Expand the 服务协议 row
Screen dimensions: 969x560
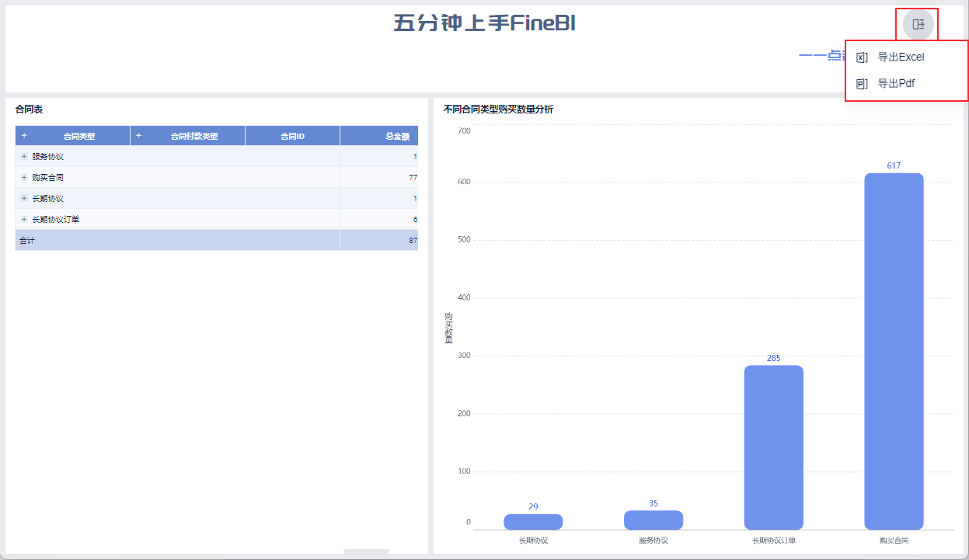coord(24,157)
